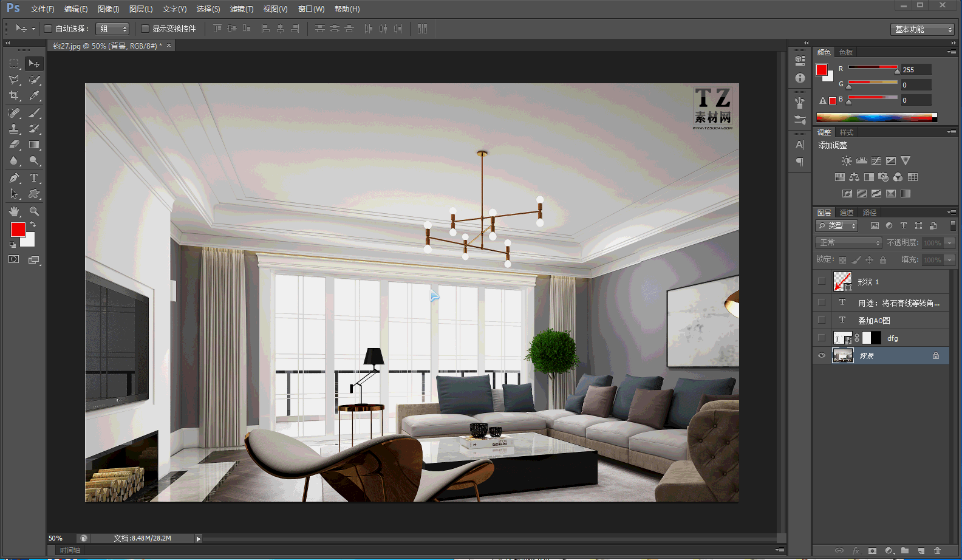Reset default foreground and background colors
Image resolution: width=962 pixels, height=560 pixels.
pos(13,245)
